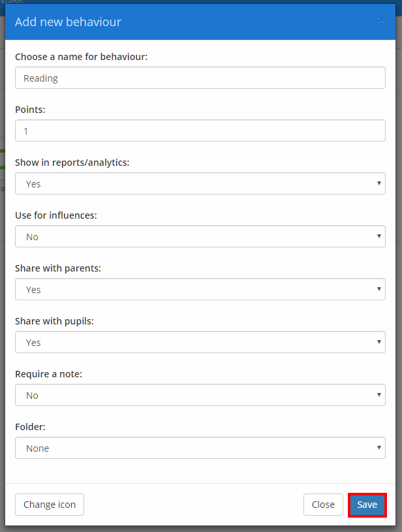
Task: Click the 'Add new behaviour' title bar
Action: coord(68,22)
